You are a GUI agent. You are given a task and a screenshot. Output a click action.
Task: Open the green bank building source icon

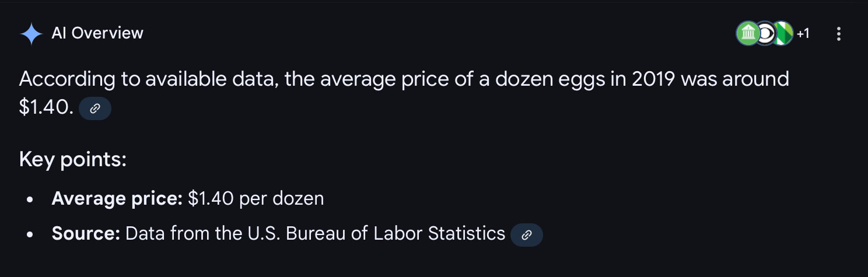(x=748, y=34)
